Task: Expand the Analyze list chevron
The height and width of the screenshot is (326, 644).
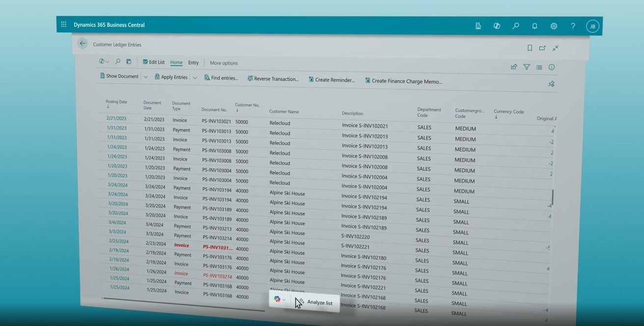Action: pos(284,299)
